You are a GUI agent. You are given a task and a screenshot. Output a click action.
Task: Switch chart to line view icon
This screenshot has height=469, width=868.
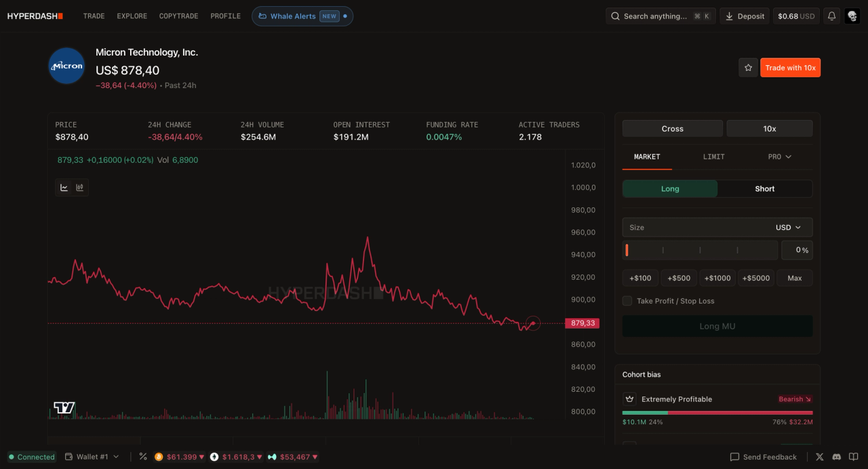(x=64, y=188)
